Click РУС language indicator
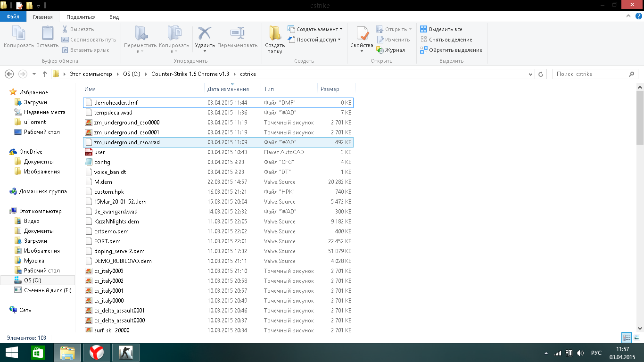 coord(596,353)
